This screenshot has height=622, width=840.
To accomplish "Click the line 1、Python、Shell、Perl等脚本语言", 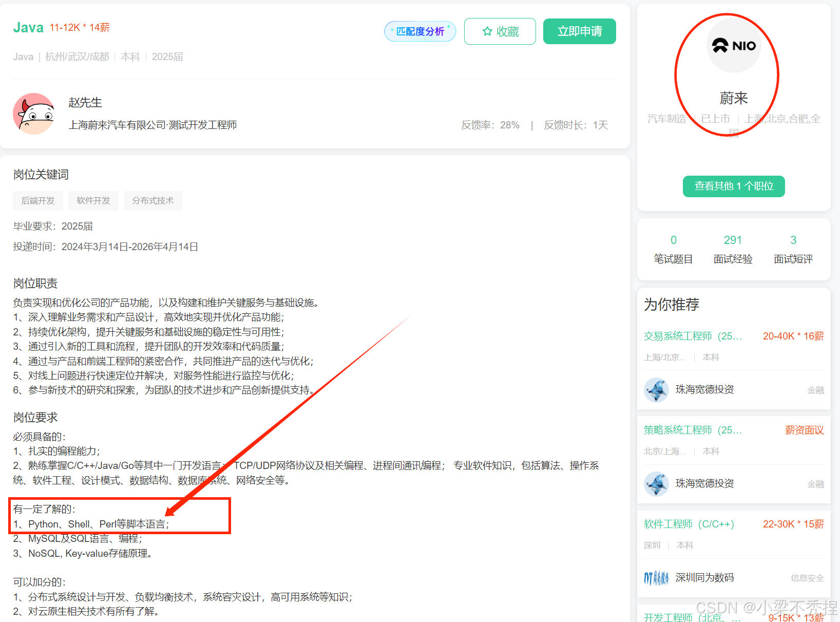I will tap(91, 524).
